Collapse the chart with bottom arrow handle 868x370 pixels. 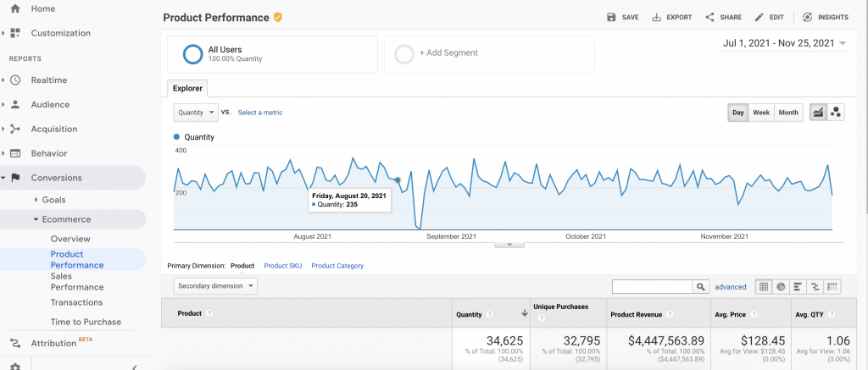pyautogui.click(x=509, y=245)
